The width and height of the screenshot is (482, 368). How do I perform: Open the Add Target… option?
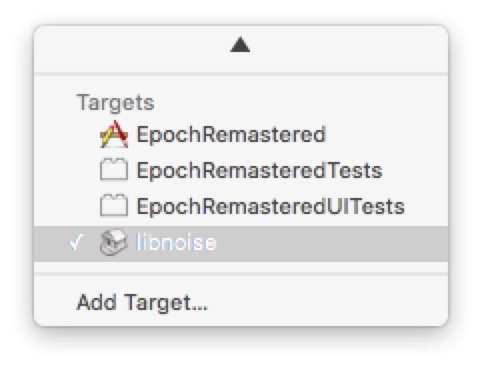click(142, 303)
